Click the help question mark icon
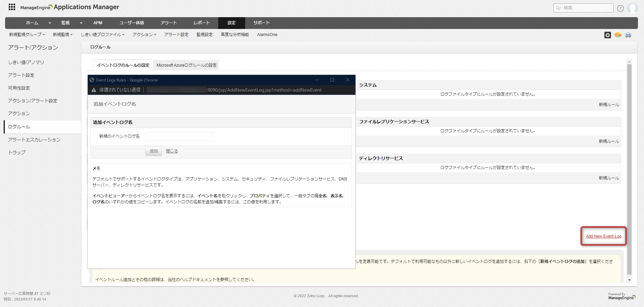The width and height of the screenshot is (644, 307). click(x=620, y=8)
